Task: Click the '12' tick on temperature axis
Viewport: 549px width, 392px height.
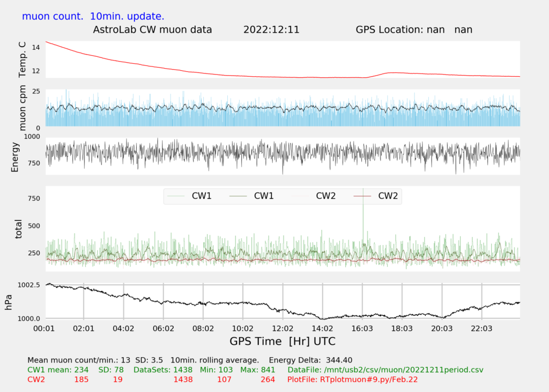Action: coord(36,71)
